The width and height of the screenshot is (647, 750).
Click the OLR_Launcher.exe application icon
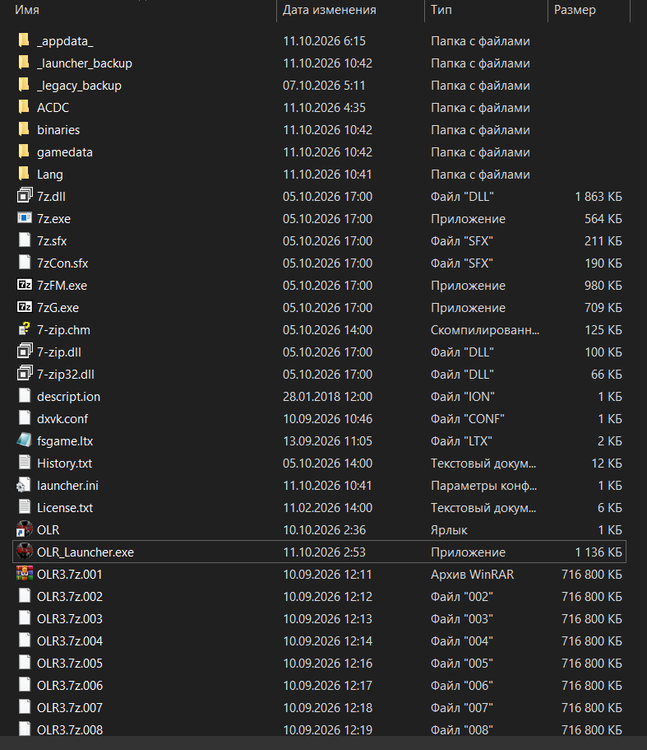click(x=24, y=552)
